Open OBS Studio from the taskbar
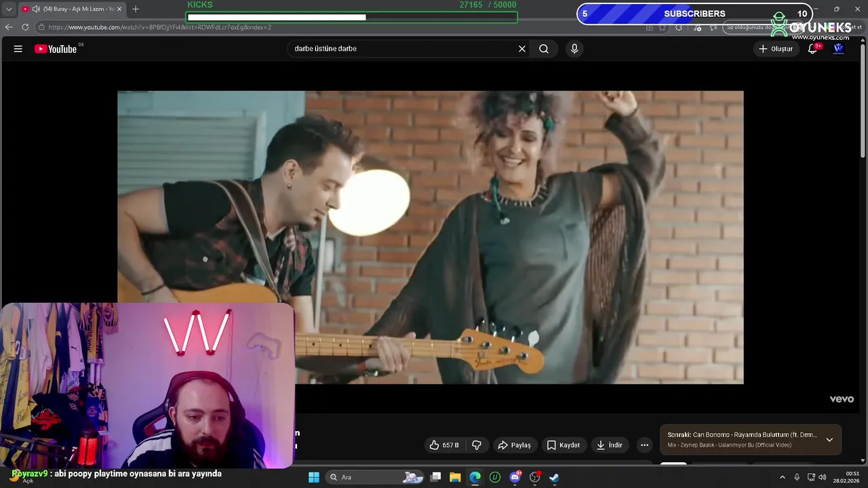This screenshot has width=868, height=488. pyautogui.click(x=534, y=477)
